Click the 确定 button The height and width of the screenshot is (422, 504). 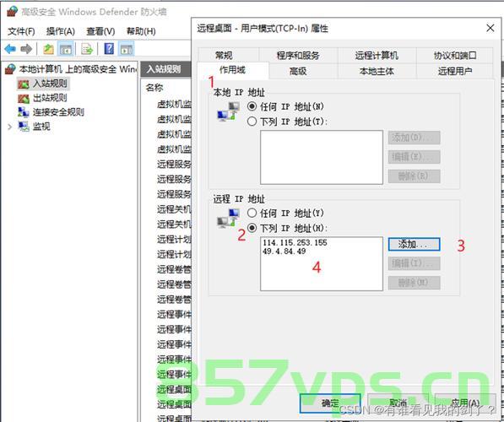point(330,403)
